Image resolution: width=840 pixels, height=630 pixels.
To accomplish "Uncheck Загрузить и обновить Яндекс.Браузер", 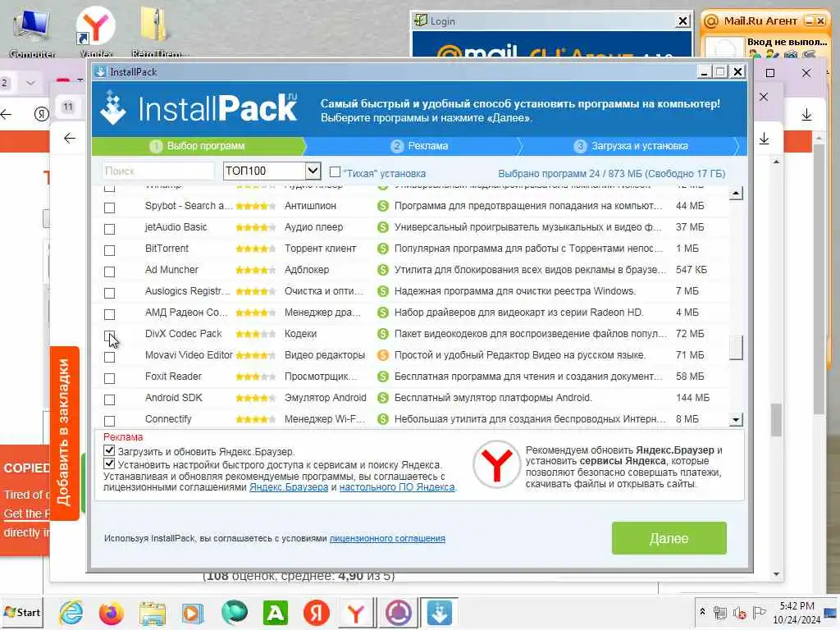I will 109,450.
